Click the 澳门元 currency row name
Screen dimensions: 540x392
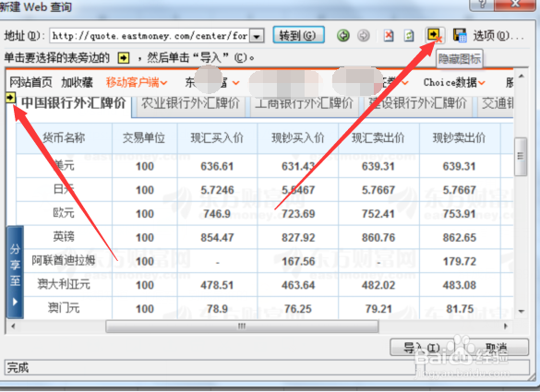pos(64,308)
